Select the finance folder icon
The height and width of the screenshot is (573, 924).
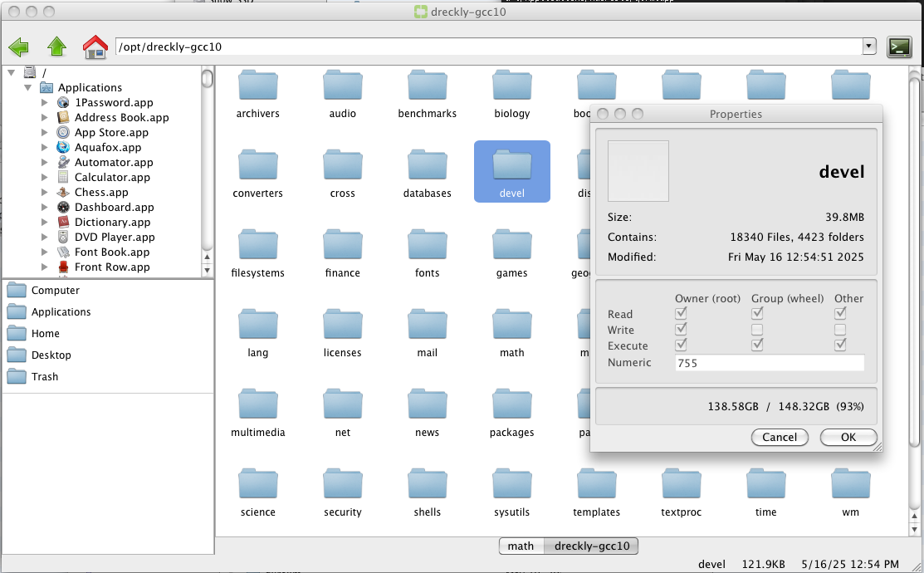pyautogui.click(x=343, y=245)
